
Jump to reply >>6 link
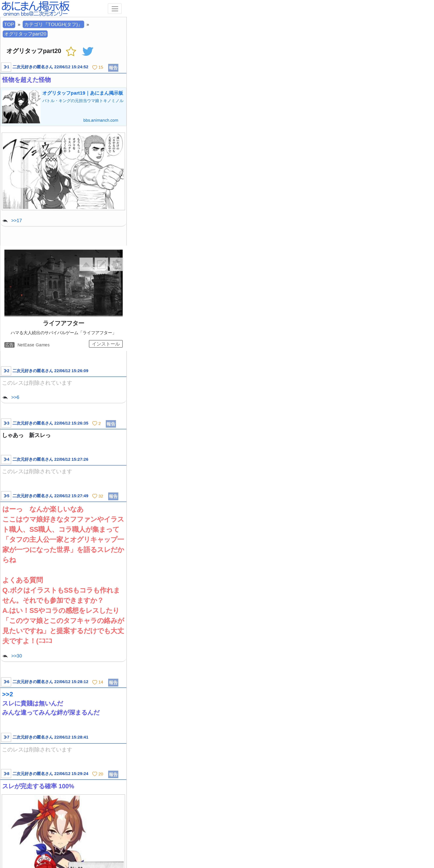(x=15, y=397)
